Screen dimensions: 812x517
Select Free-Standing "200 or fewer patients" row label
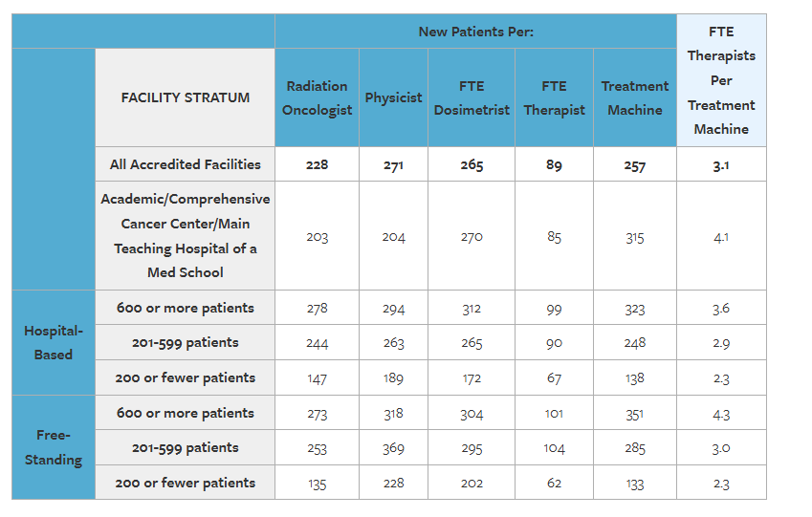[185, 483]
